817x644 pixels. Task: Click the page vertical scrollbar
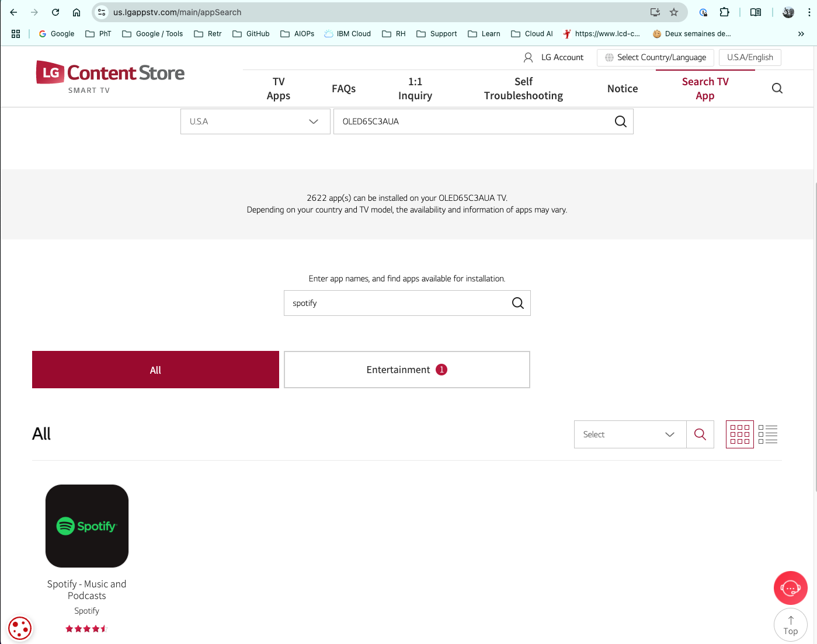815,337
